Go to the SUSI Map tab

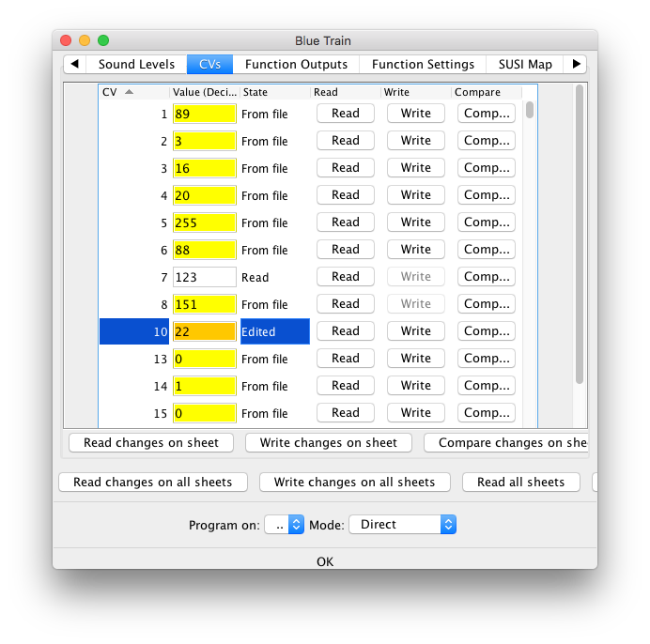[x=526, y=65]
